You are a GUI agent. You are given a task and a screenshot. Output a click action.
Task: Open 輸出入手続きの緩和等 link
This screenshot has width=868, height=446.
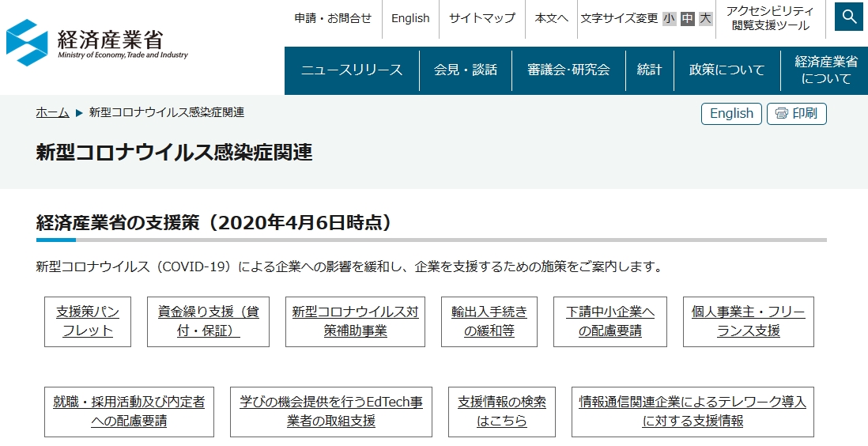coord(489,321)
